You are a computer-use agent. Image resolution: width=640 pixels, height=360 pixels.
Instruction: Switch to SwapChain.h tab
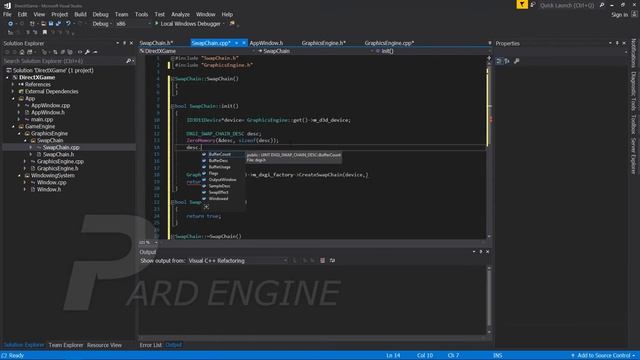pos(156,43)
